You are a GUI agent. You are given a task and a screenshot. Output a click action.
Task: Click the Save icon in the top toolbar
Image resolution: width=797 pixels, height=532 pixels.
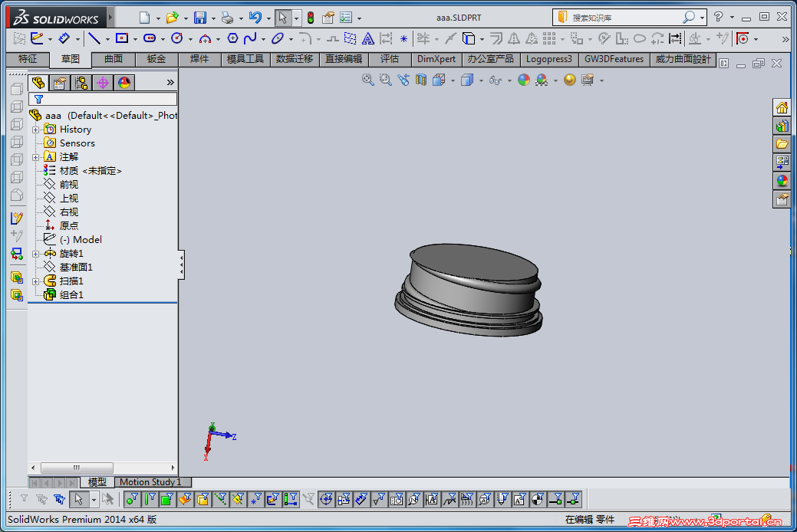(x=199, y=18)
